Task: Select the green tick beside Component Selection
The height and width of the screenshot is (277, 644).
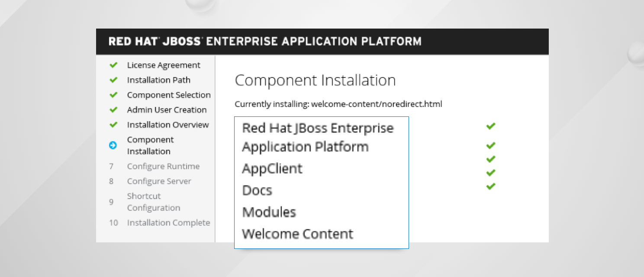Action: (113, 95)
